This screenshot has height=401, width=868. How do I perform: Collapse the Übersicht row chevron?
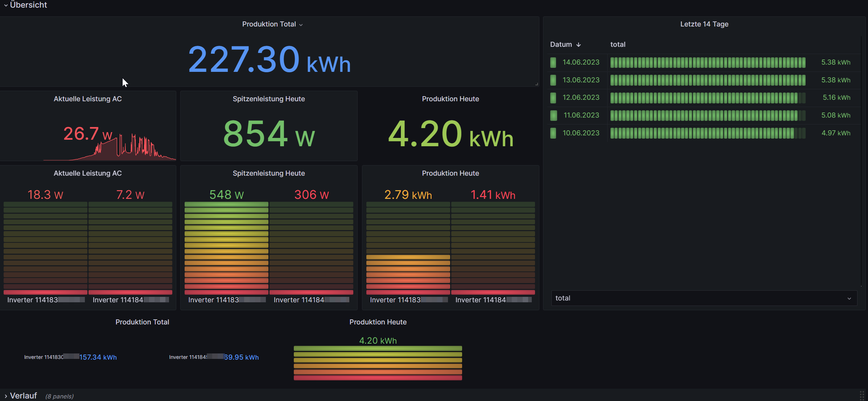click(x=6, y=5)
